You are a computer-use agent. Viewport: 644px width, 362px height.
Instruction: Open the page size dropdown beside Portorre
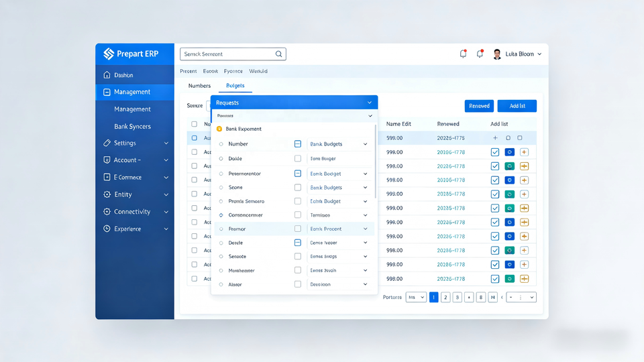point(416,297)
